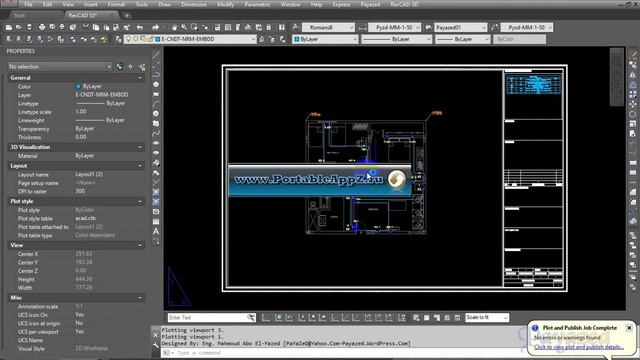
Task: Toggle the layer on/off light bulb
Action: coord(129,39)
